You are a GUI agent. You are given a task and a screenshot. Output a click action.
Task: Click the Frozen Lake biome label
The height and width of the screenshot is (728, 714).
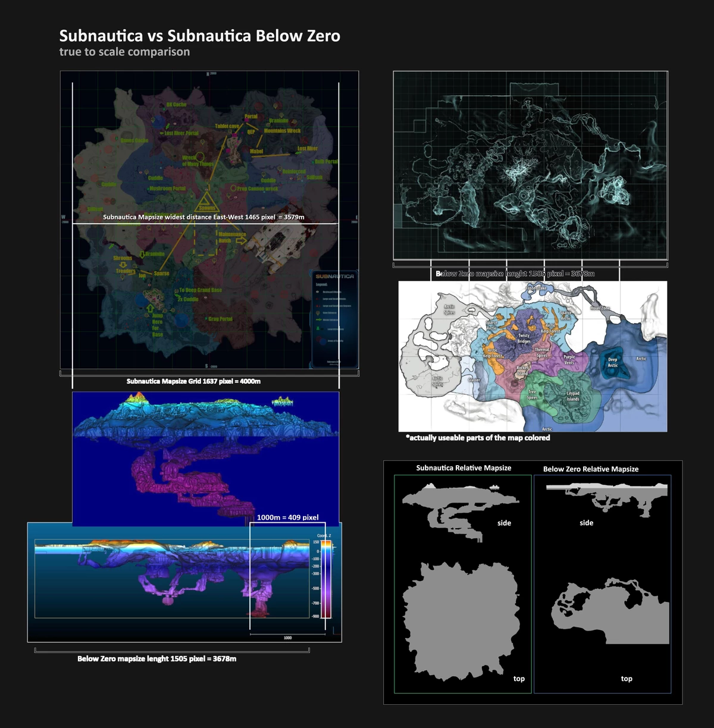(536, 288)
